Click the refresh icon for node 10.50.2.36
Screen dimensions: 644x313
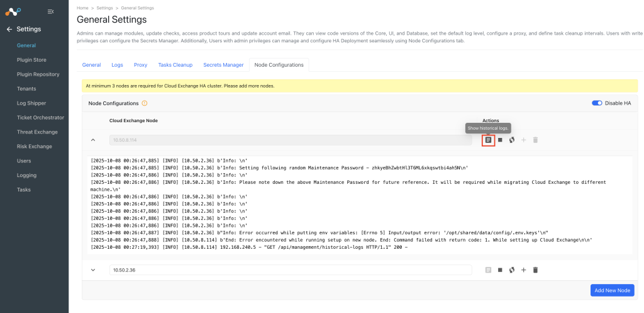click(x=512, y=270)
